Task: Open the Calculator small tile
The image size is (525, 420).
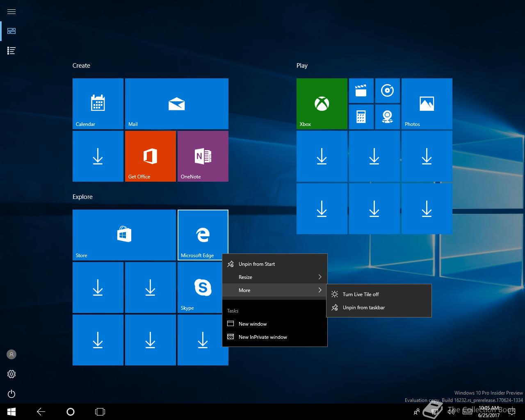Action: (361, 117)
